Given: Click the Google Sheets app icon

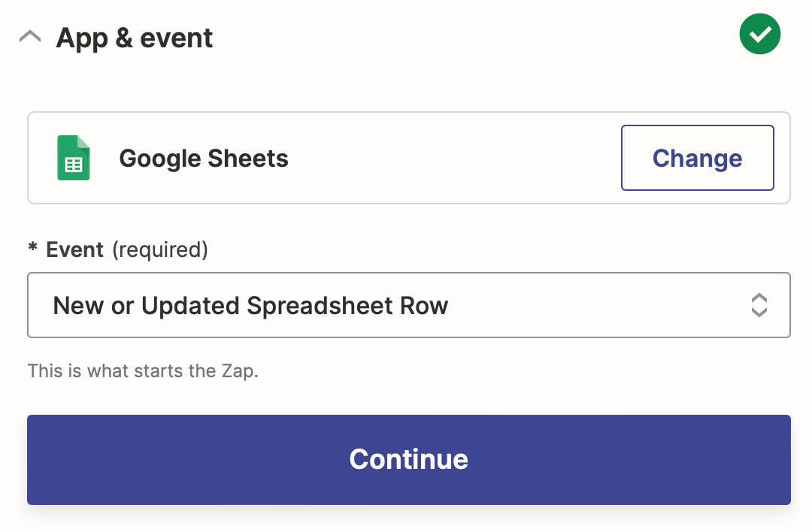Looking at the screenshot, I should [73, 158].
